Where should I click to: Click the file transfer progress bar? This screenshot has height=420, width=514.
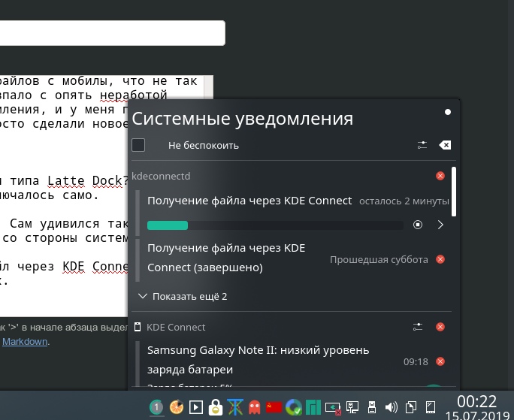click(x=275, y=225)
